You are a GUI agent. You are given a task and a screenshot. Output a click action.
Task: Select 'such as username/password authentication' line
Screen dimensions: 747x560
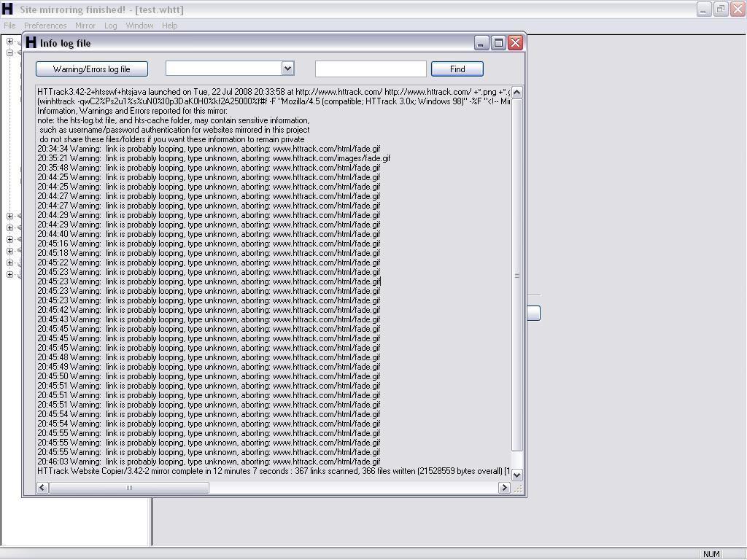point(174,130)
